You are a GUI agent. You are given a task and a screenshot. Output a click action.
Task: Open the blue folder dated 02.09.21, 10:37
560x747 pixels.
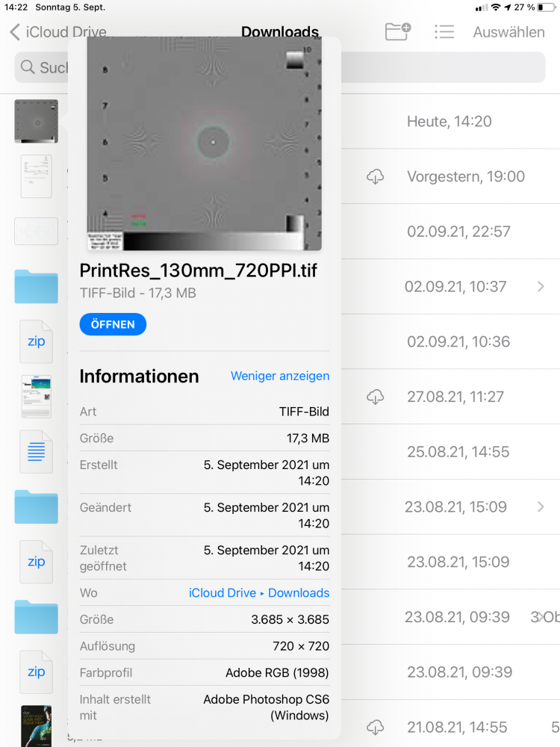tap(36, 287)
